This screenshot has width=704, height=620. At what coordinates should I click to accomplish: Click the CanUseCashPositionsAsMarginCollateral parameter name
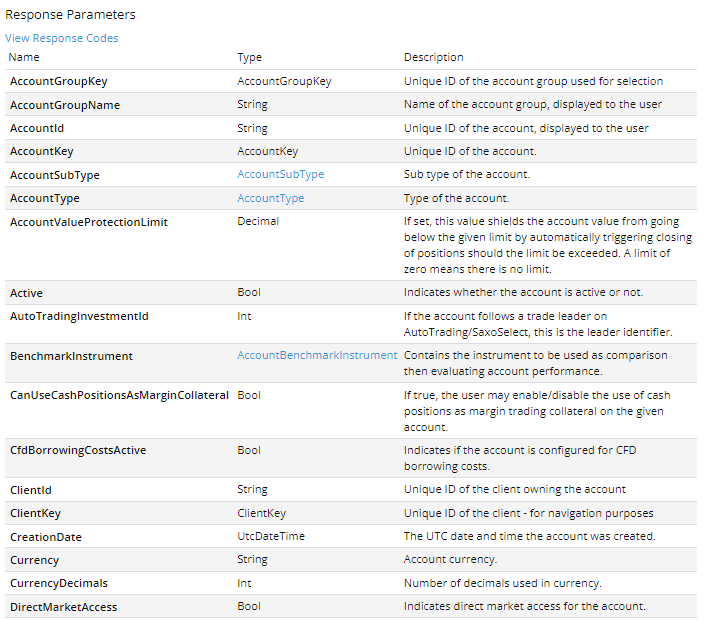(x=119, y=395)
